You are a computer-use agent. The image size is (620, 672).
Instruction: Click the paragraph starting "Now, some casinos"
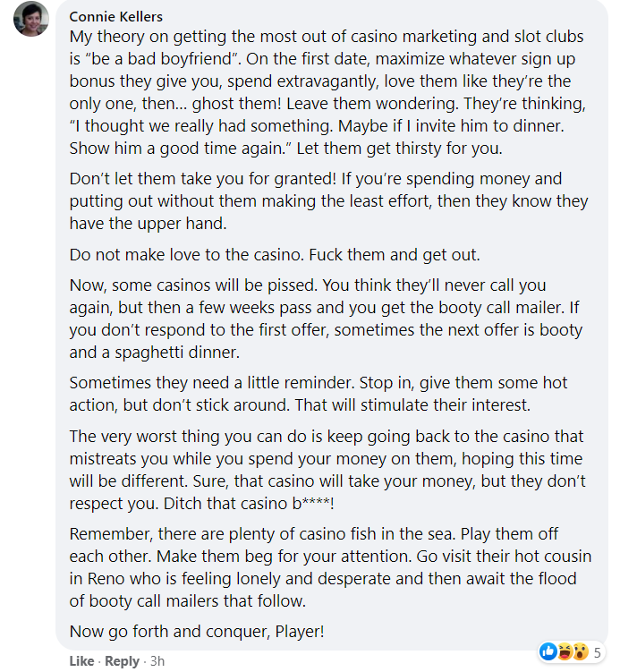tap(326, 318)
